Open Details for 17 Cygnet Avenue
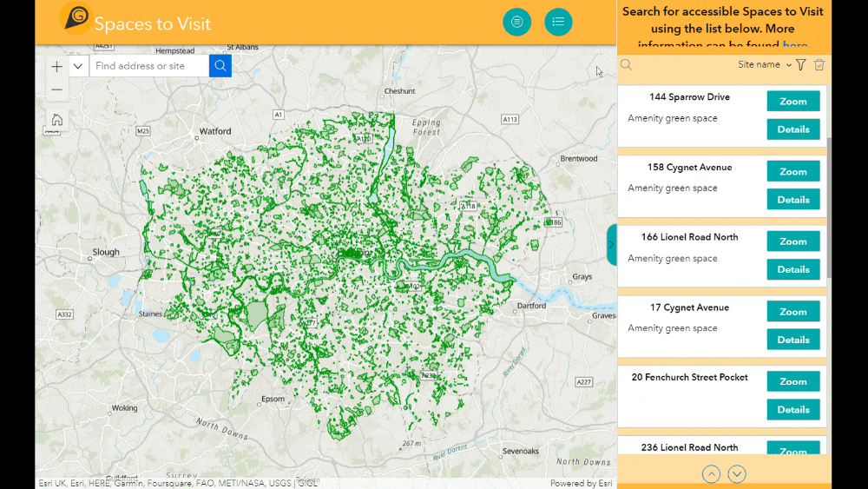868x489 pixels. (x=793, y=340)
